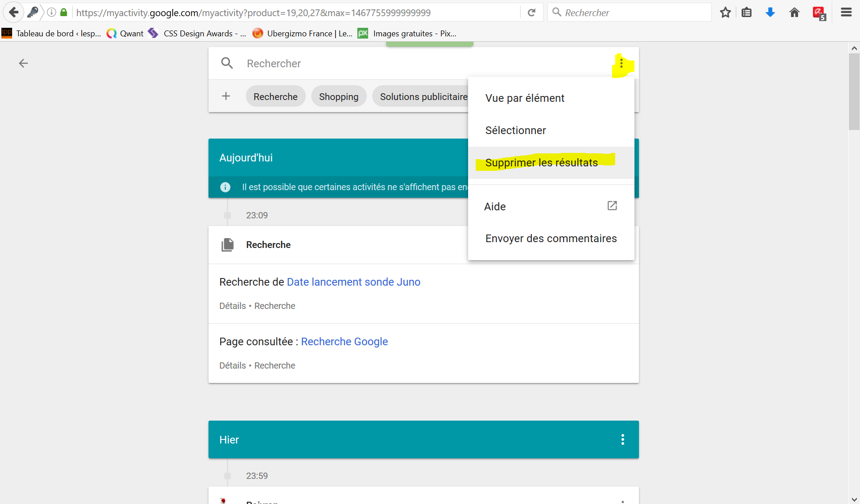Viewport: 860px width, 504px height.
Task: Bookmark this page with the star icon
Action: click(x=725, y=13)
